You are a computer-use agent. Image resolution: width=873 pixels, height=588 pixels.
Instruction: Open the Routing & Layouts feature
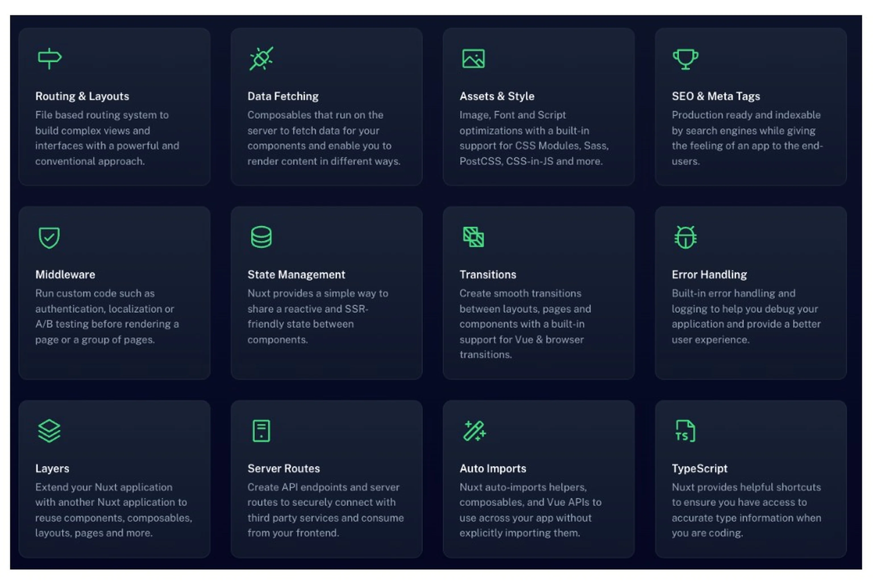click(x=115, y=107)
